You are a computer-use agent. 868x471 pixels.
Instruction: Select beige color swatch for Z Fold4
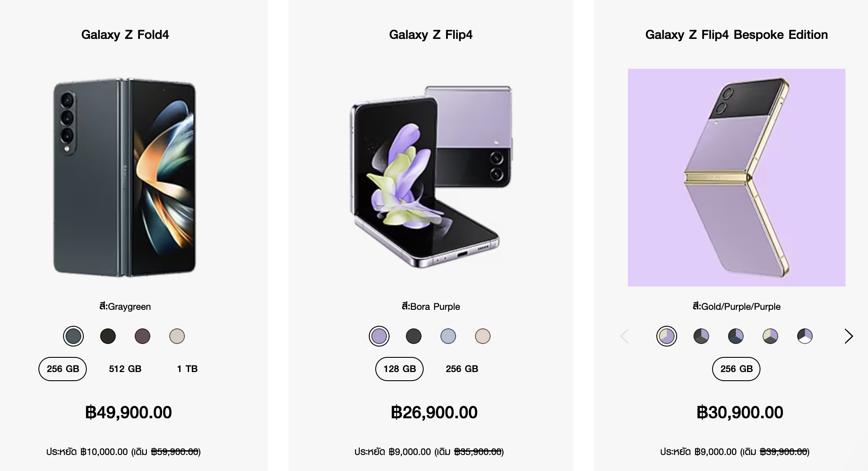tap(177, 336)
